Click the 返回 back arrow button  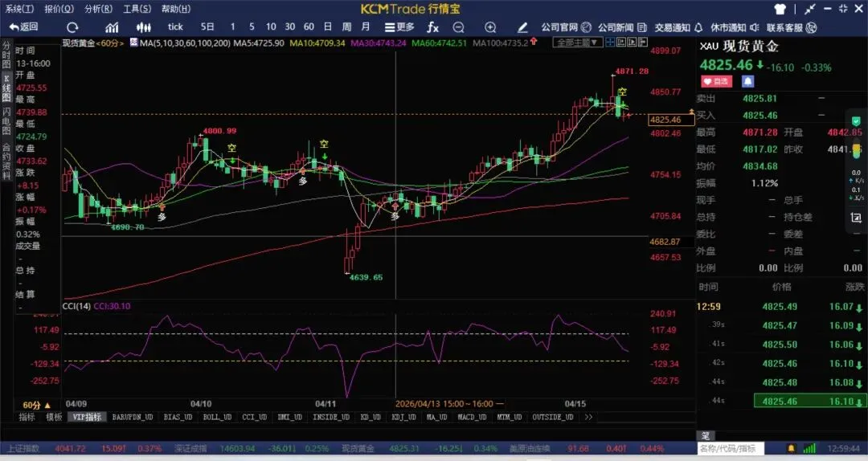tap(23, 27)
